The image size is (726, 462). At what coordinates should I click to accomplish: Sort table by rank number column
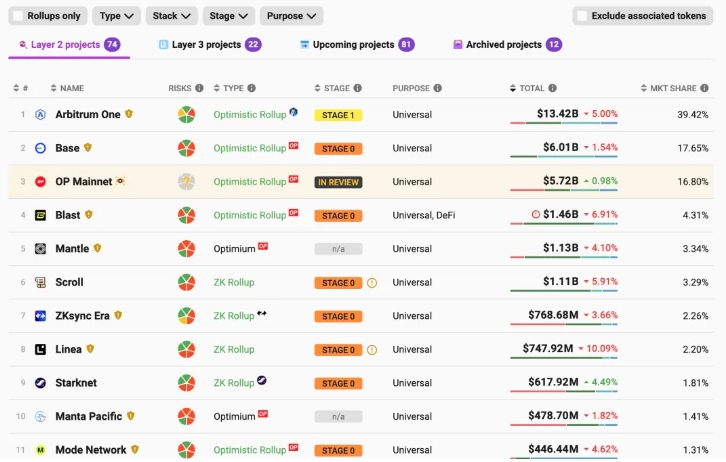[20, 88]
